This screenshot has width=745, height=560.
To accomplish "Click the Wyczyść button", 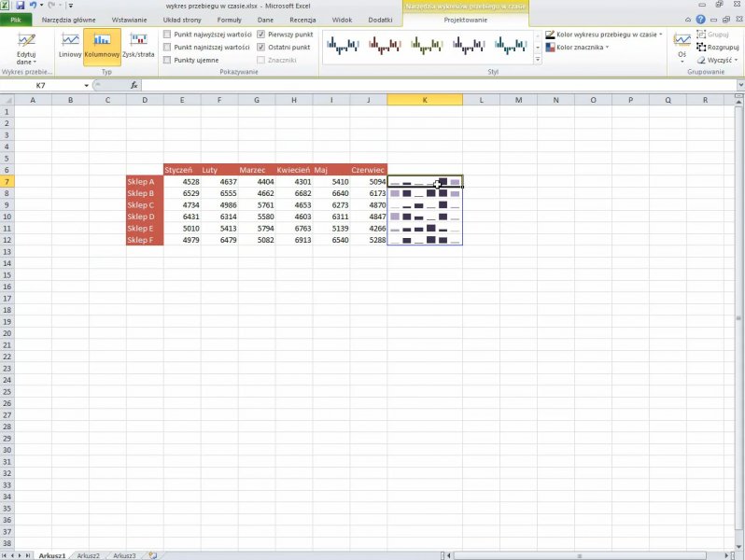I will tap(716, 60).
